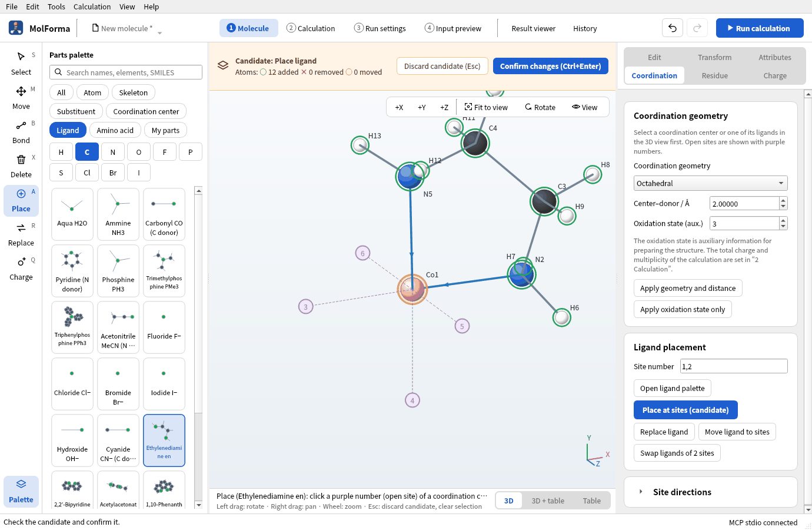Open the Palette panel button
The height and width of the screenshot is (530, 812).
pos(21,491)
